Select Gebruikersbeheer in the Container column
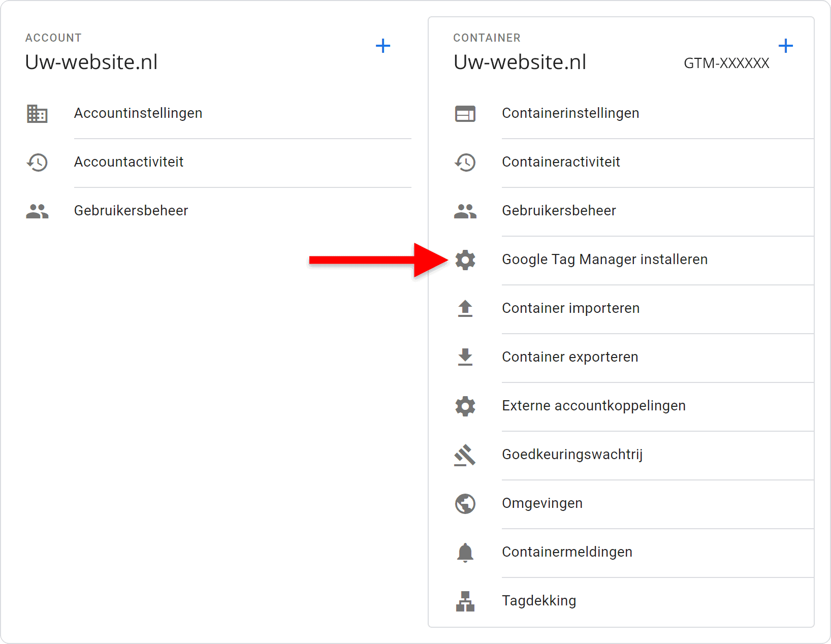Image resolution: width=831 pixels, height=644 pixels. coord(559,211)
